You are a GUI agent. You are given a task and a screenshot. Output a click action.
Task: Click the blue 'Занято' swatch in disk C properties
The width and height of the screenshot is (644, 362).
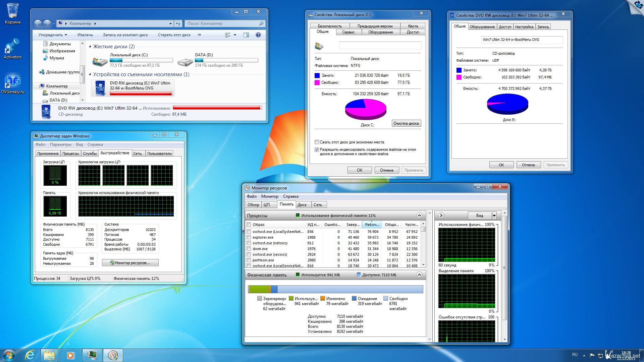[317, 75]
